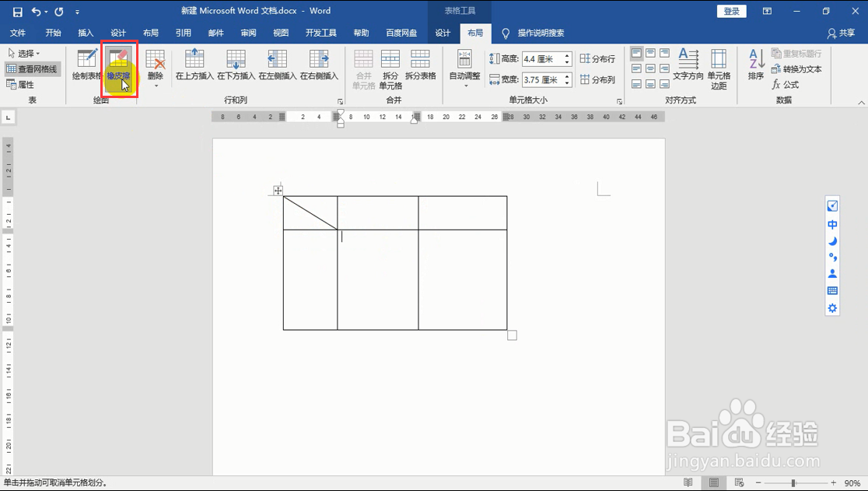
Task: Click the first icon on the side floating toolbar
Action: pyautogui.click(x=832, y=206)
